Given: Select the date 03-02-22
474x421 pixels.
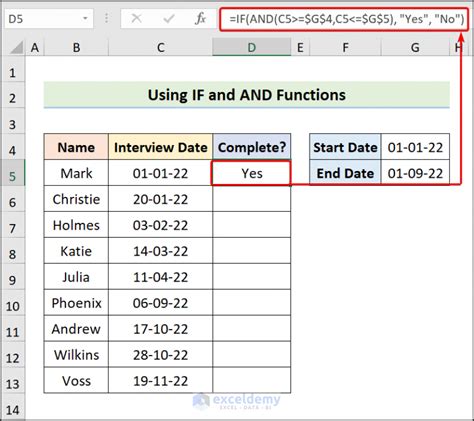Looking at the screenshot, I should click(160, 225).
